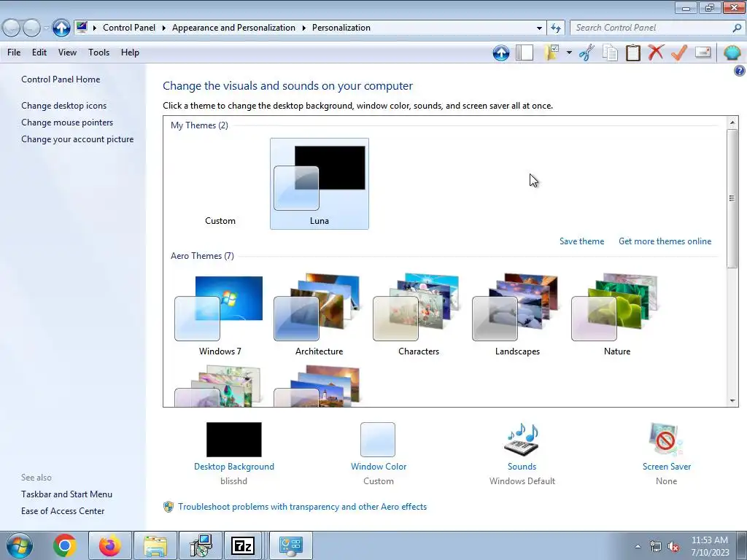The width and height of the screenshot is (747, 560).
Task: Launch Firefox from the taskbar
Action: 109,545
